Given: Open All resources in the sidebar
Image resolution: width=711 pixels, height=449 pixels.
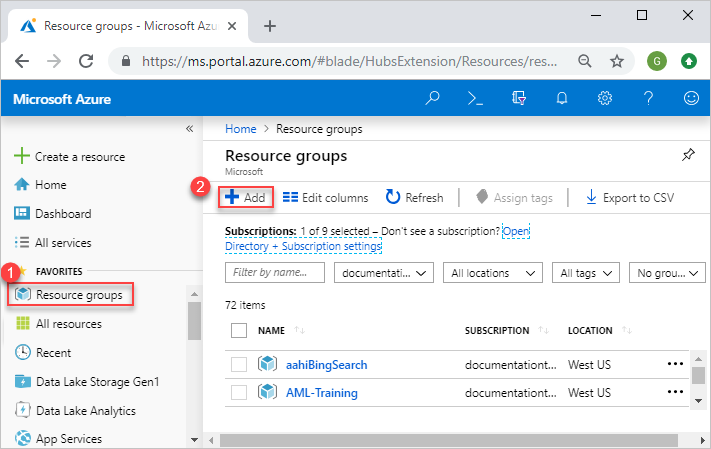Looking at the screenshot, I should click(x=70, y=324).
